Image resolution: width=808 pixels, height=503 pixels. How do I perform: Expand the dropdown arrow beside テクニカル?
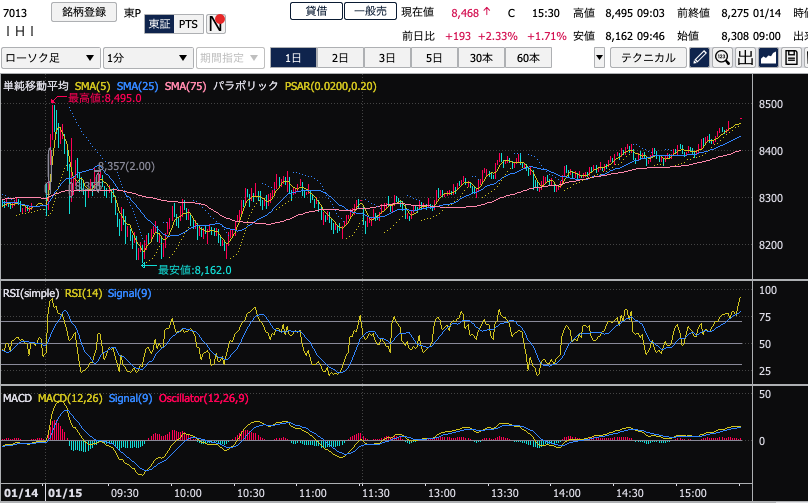tap(599, 57)
